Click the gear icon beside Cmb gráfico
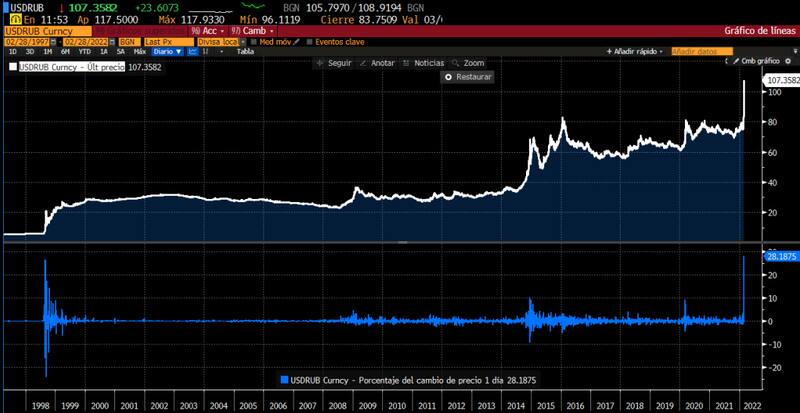Viewport: 800px width, 413px height. point(789,61)
